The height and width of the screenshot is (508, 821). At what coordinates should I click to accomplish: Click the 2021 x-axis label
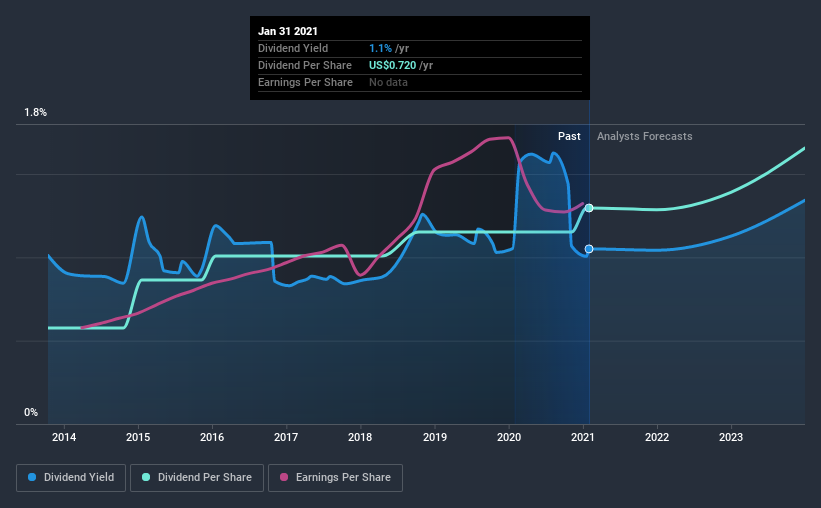583,437
